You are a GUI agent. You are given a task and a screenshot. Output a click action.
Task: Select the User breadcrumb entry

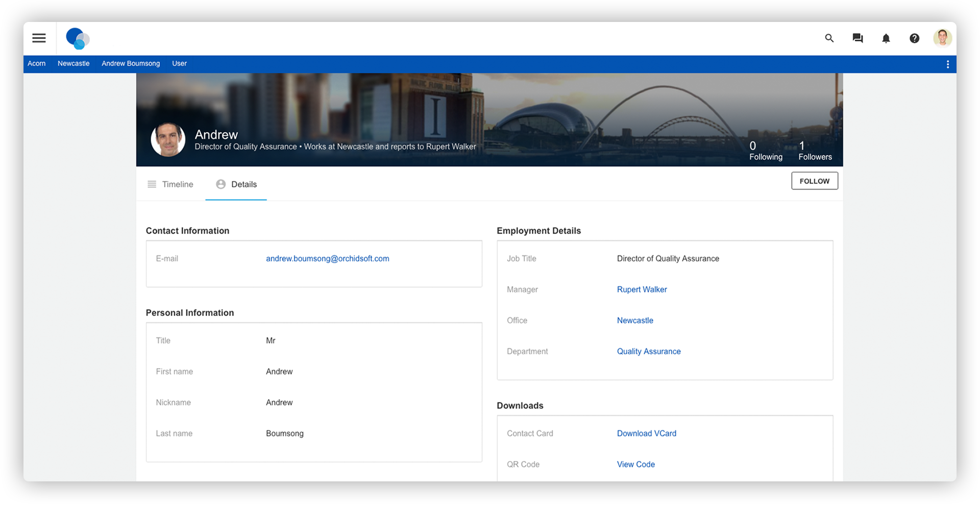click(179, 63)
